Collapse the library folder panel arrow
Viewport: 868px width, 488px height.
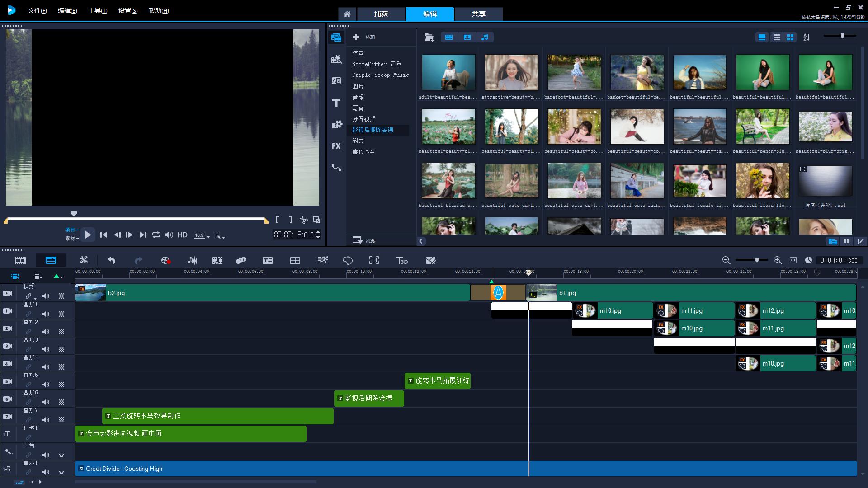(x=421, y=241)
